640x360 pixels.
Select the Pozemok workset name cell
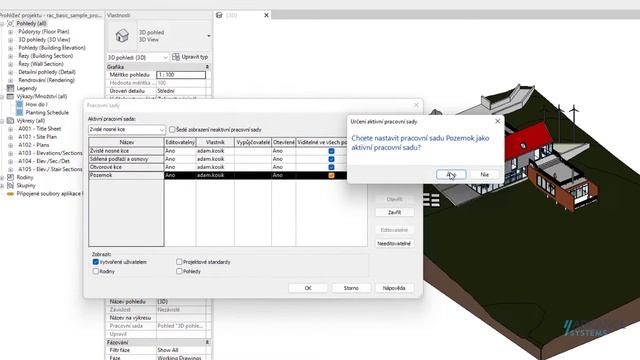126,176
